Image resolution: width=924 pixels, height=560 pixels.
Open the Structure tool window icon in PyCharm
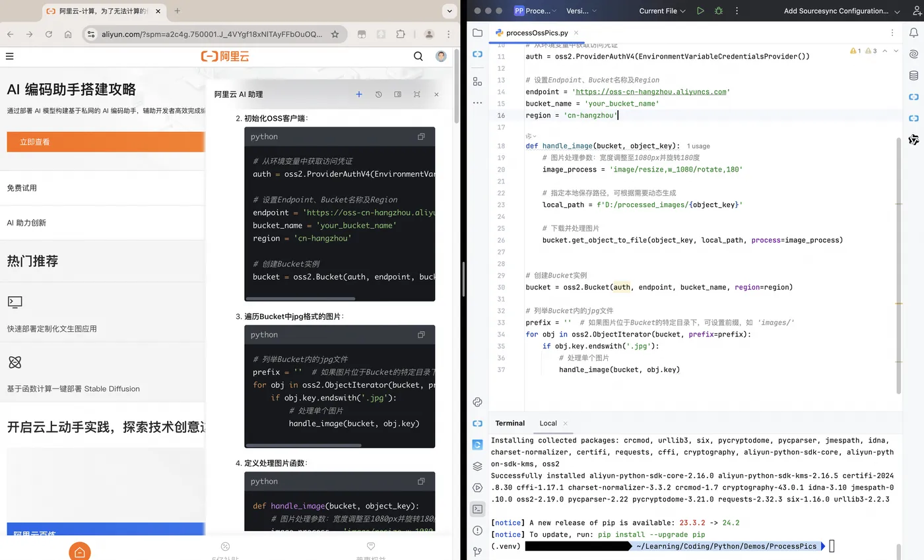coord(477,81)
